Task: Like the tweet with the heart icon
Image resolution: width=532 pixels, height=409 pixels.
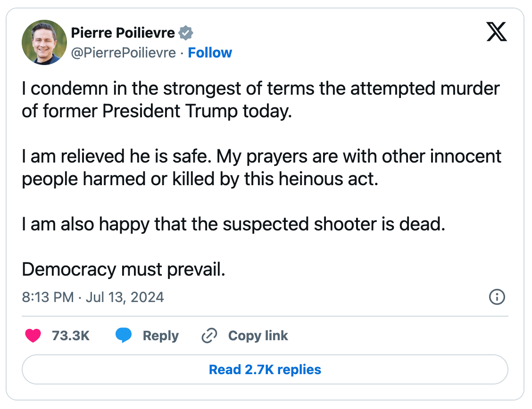Action: click(33, 335)
